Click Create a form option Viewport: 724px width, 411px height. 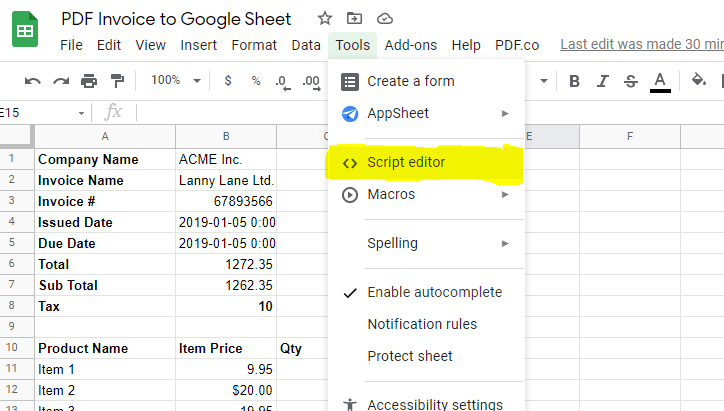[x=410, y=81]
